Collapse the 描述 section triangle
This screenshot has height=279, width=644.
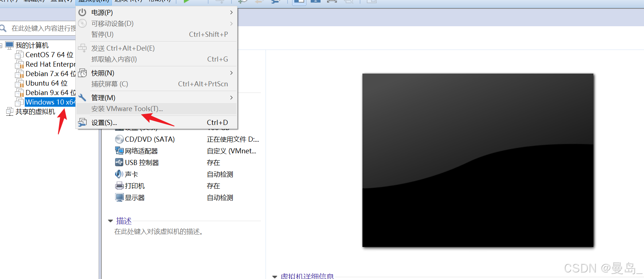[x=110, y=221]
